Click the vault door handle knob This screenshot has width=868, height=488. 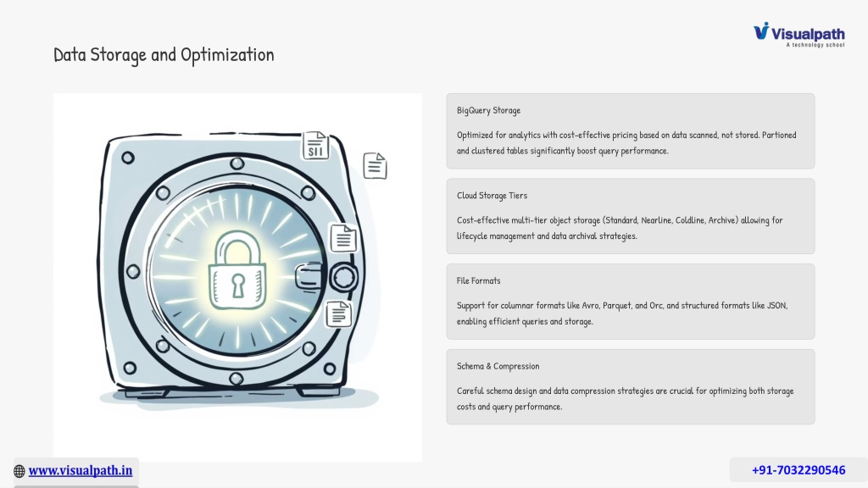click(344, 277)
